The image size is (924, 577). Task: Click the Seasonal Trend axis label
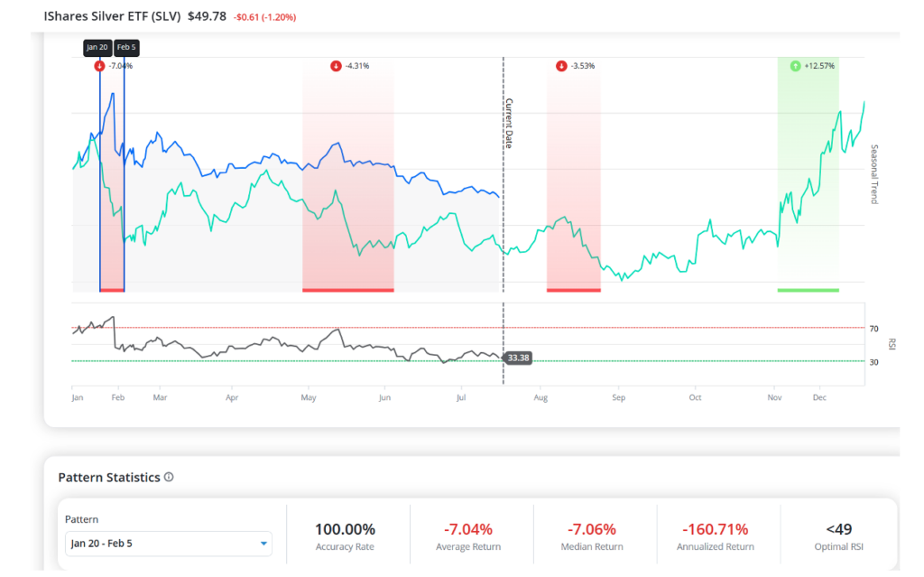874,174
